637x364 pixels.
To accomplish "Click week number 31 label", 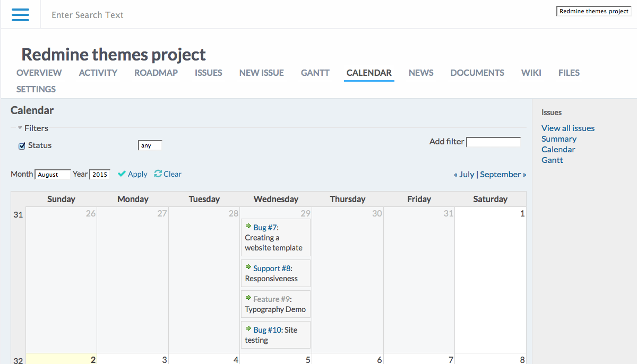I will click(18, 215).
